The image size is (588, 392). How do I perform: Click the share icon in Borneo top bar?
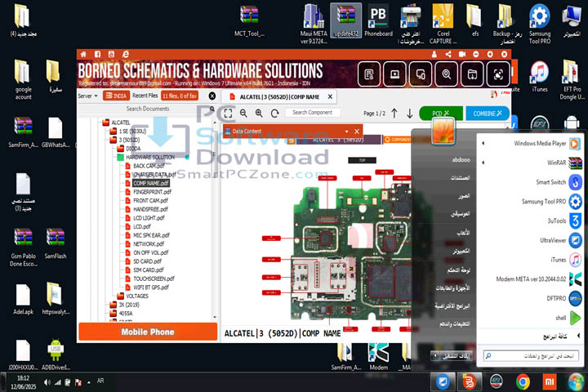coord(448,55)
